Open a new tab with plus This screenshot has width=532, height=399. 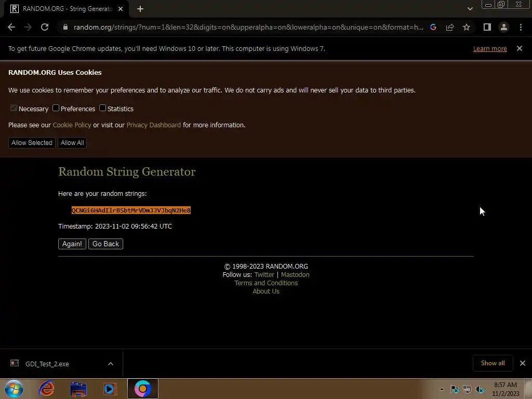(x=140, y=9)
